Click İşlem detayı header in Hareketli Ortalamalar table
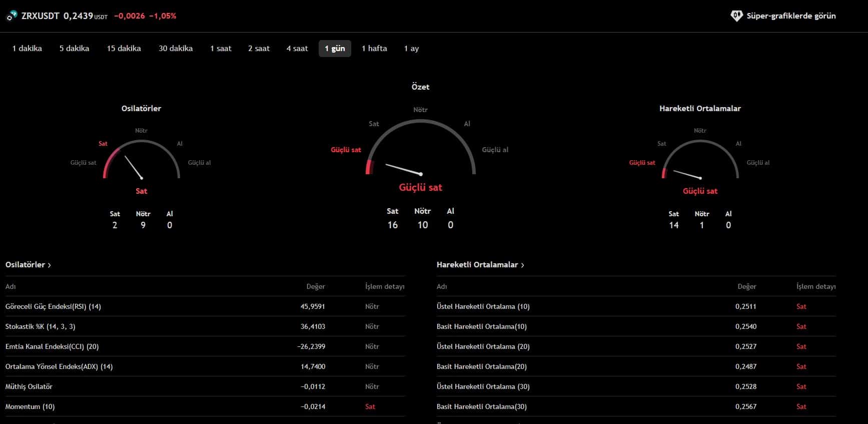868x424 pixels. click(816, 286)
